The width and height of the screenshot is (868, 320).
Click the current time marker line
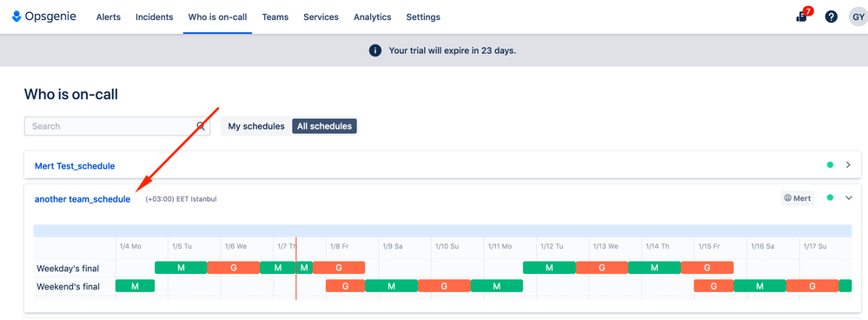click(x=296, y=269)
